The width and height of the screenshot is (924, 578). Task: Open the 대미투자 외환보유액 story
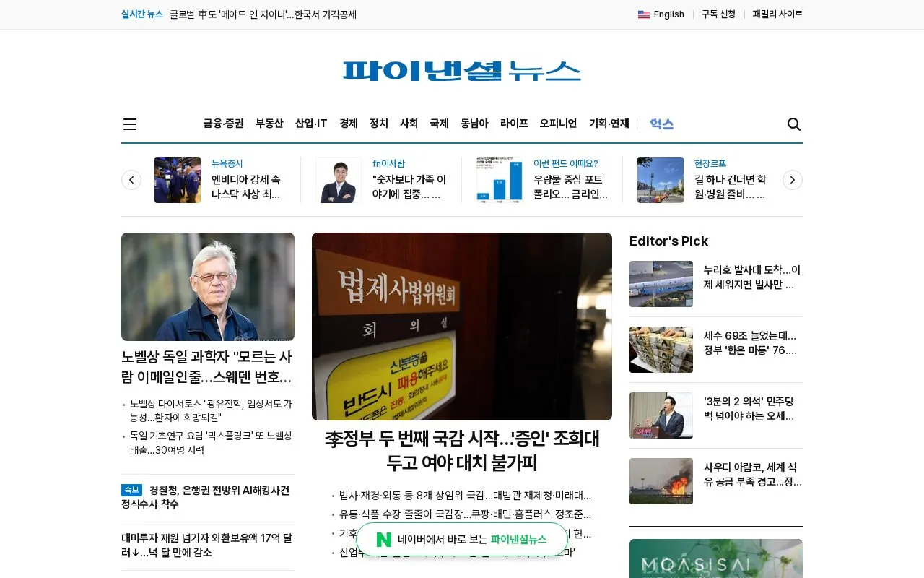click(x=208, y=545)
